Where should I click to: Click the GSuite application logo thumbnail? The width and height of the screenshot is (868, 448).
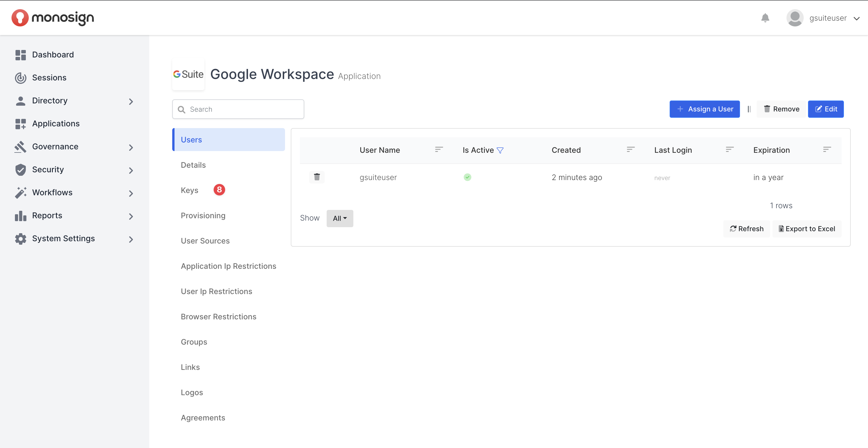click(188, 74)
